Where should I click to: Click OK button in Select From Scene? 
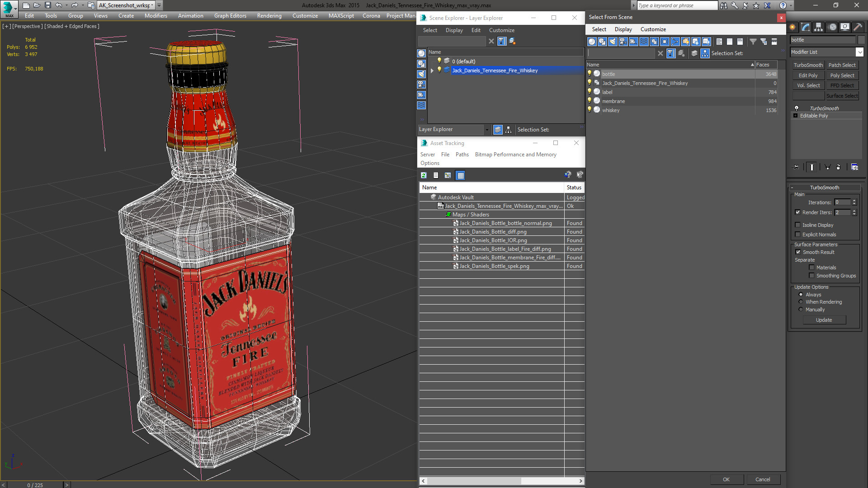(x=726, y=479)
